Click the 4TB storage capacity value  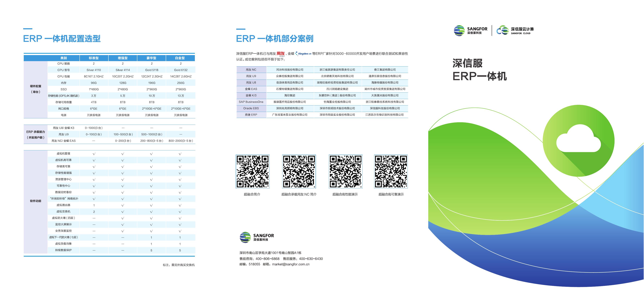(x=94, y=102)
